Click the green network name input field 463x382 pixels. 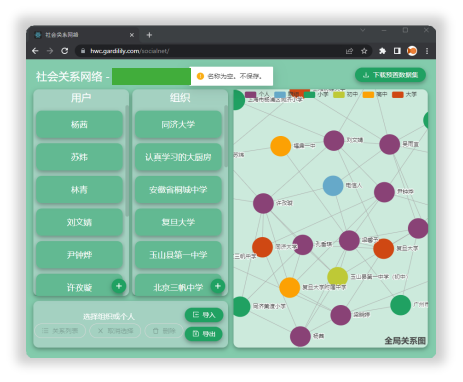pyautogui.click(x=151, y=77)
